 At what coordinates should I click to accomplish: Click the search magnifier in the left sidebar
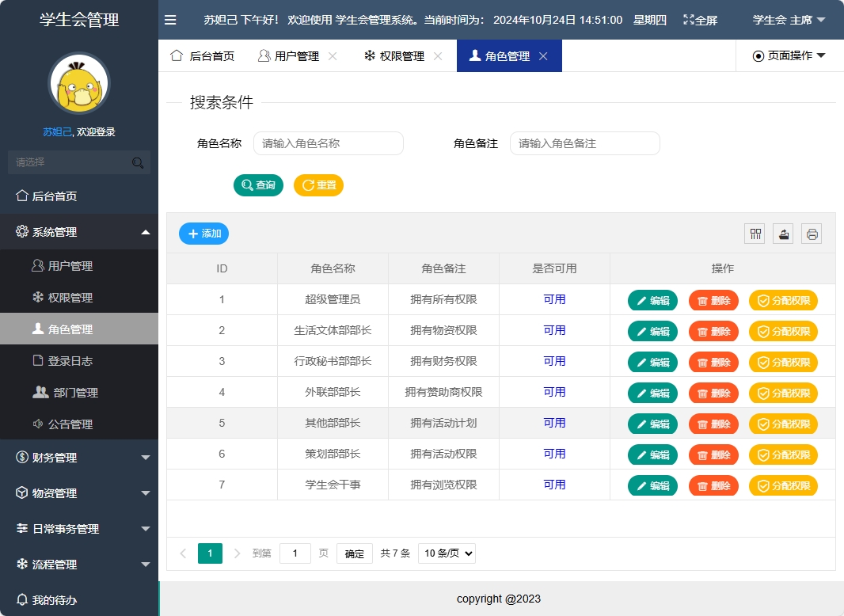click(x=138, y=162)
